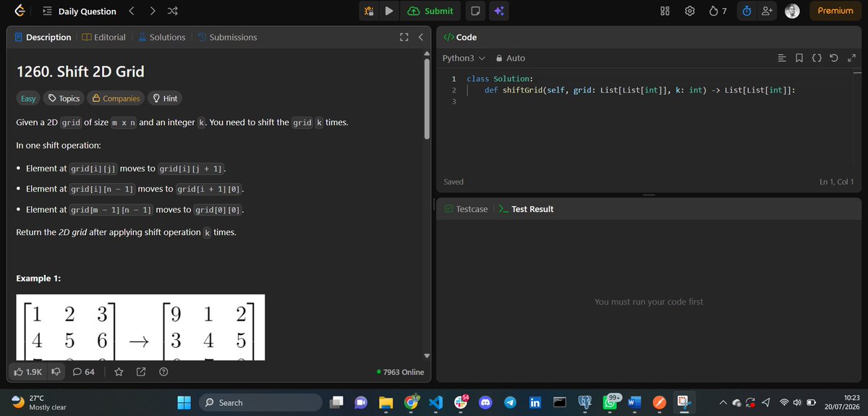
Task: Click the help question-mark icon
Action: pos(163,372)
